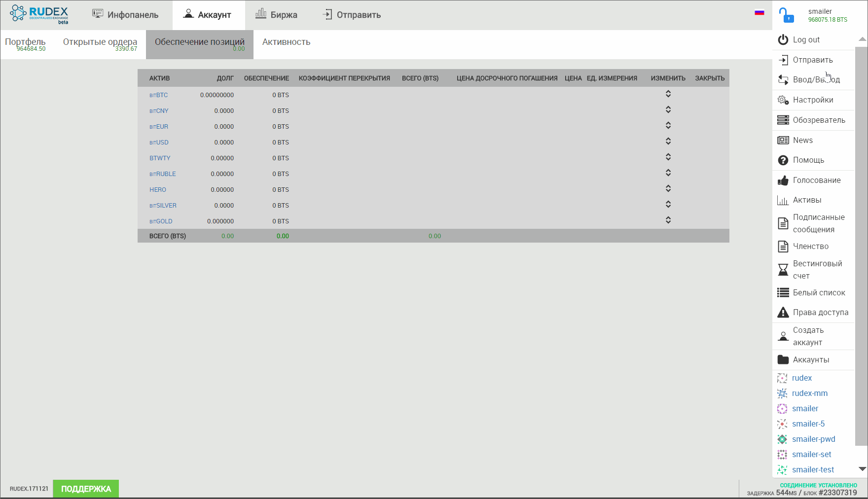The width and height of the screenshot is (868, 499).
Task: Adjust the bitUSD position with the arrows
Action: pos(668,141)
